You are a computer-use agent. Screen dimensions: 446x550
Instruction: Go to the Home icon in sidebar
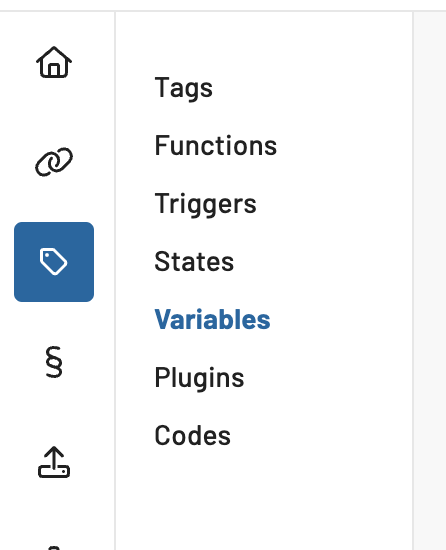[x=54, y=62]
